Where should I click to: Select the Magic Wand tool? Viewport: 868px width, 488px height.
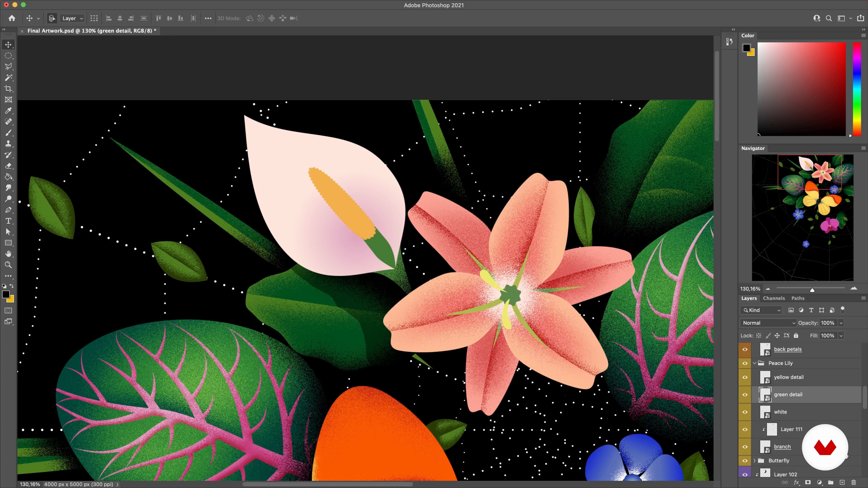point(8,78)
